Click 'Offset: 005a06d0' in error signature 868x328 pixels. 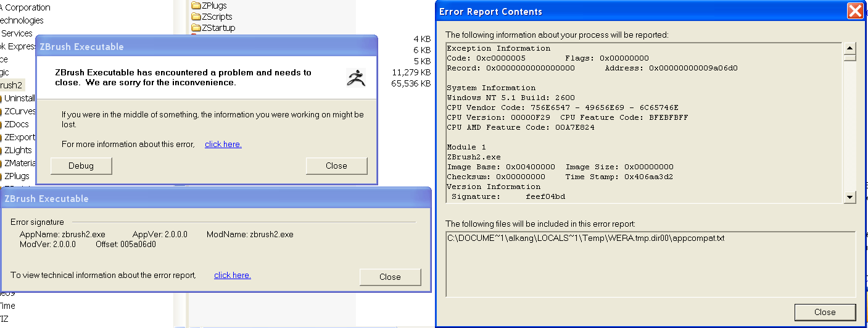(126, 245)
